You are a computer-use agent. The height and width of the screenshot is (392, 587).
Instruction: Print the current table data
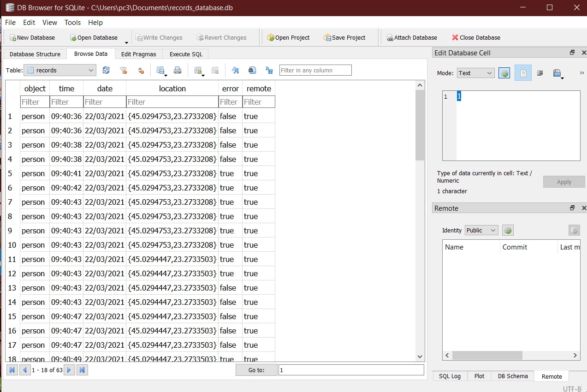pyautogui.click(x=178, y=70)
